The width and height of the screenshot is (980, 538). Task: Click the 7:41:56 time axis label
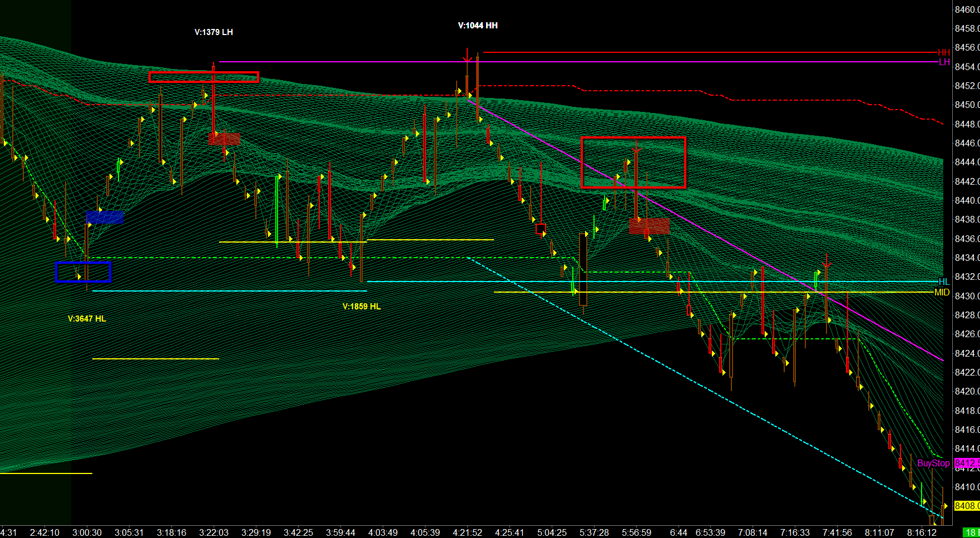click(837, 532)
